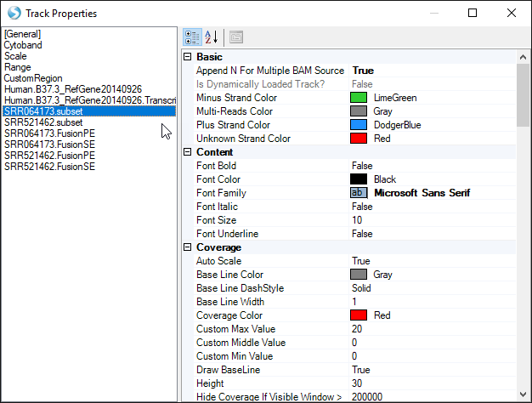This screenshot has width=532, height=403.
Task: Open Property Pages toolbar button
Action: (x=236, y=37)
